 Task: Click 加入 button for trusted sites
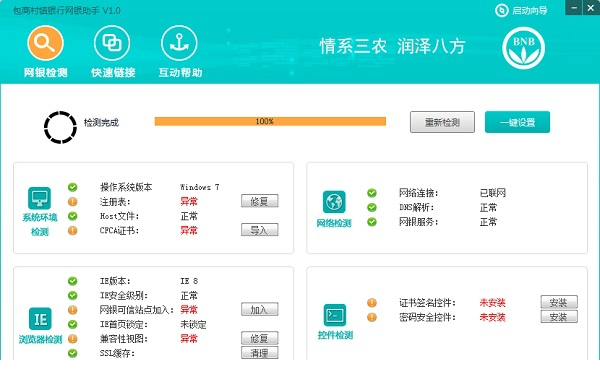tap(259, 309)
